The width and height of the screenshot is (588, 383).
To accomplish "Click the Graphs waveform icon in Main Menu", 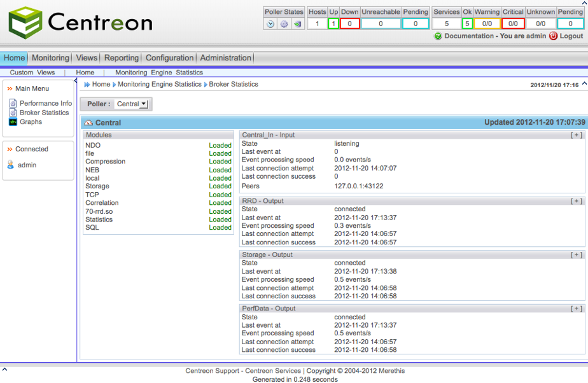I will pos(13,122).
